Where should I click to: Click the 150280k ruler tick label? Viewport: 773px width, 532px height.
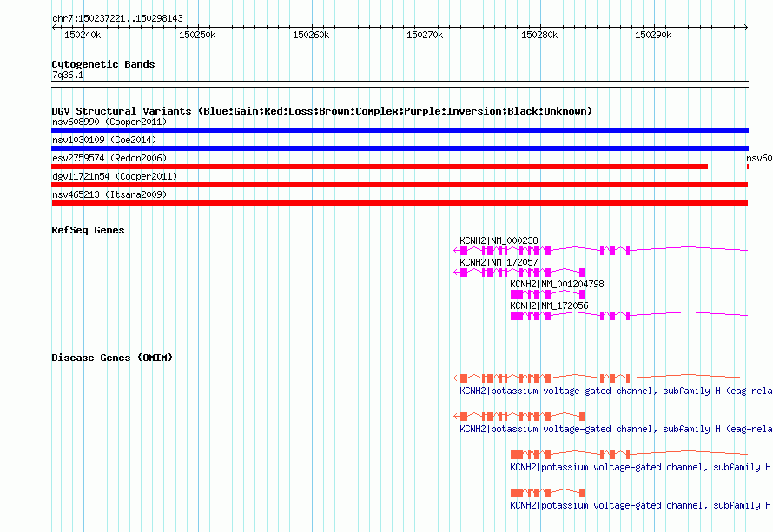(539, 35)
